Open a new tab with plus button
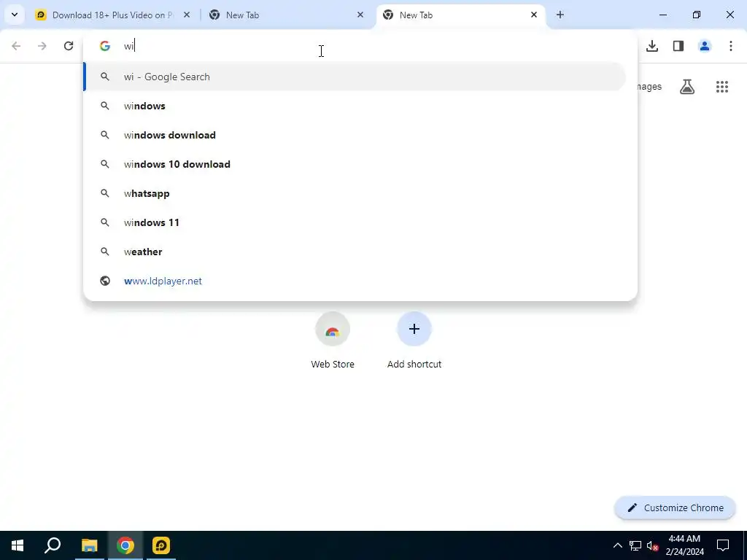747x560 pixels. tap(560, 15)
